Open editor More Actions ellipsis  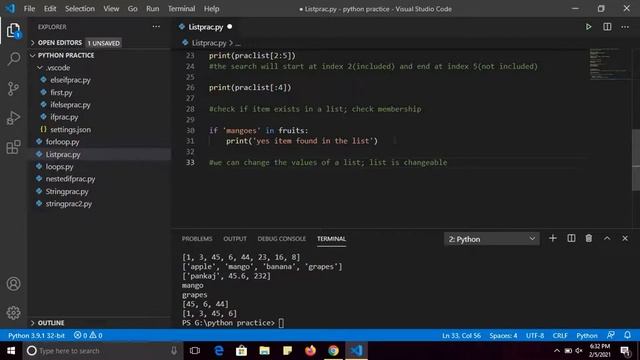tap(625, 27)
